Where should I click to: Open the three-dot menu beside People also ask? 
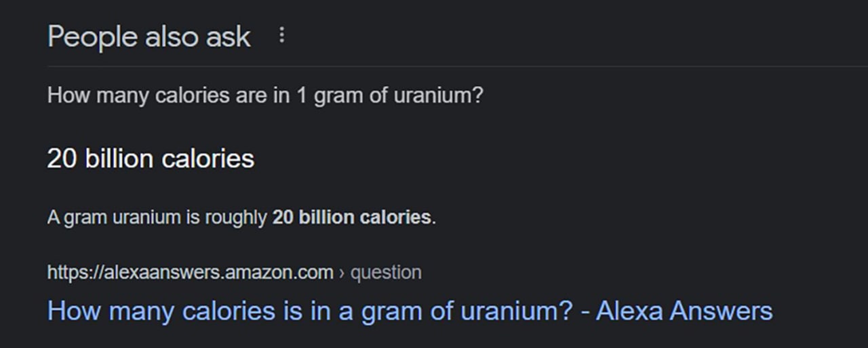tap(282, 36)
